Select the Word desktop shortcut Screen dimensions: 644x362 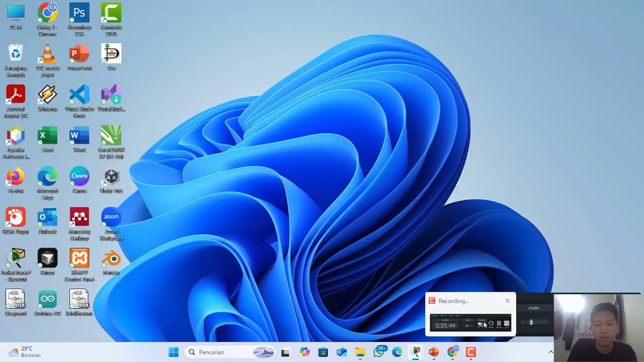click(79, 139)
